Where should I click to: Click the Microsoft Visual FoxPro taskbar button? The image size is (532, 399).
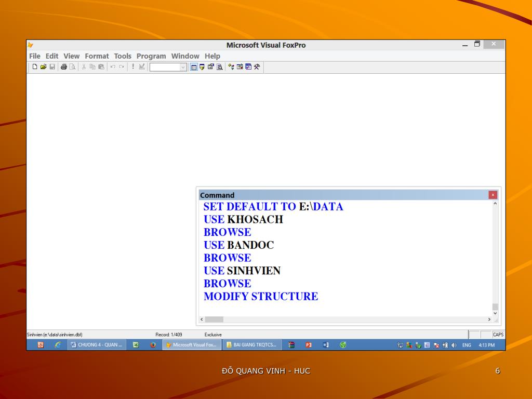(192, 345)
